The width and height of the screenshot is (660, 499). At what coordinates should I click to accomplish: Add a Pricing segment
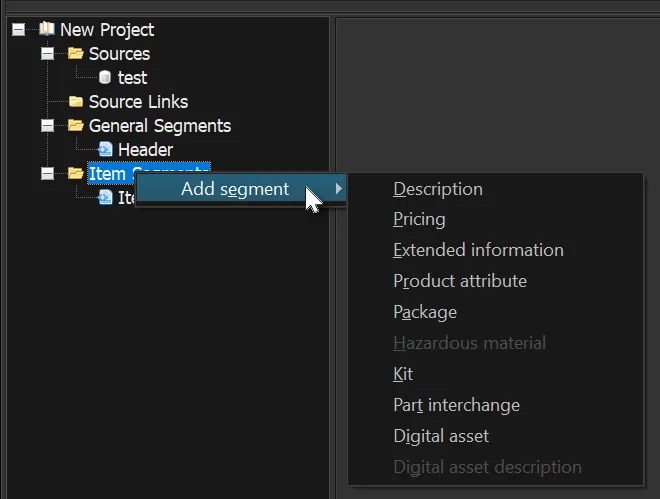coord(495,219)
